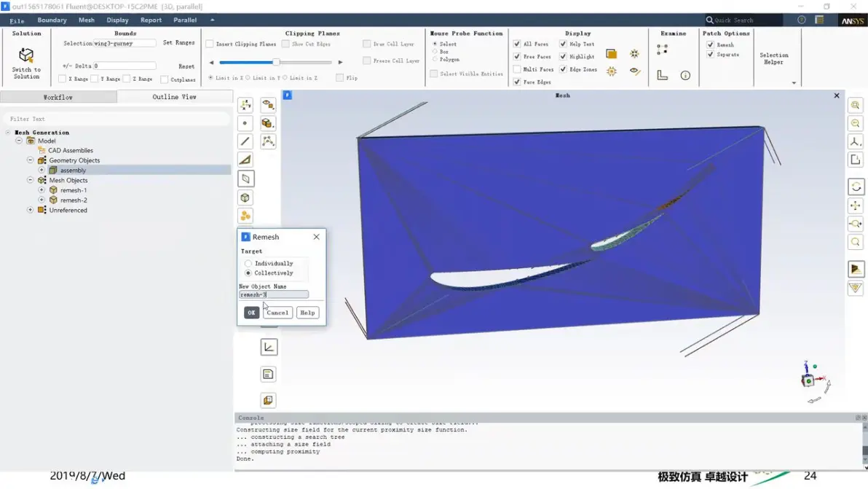Enable the Multi Faces checkbox
The height and width of the screenshot is (489, 868).
click(x=517, y=69)
